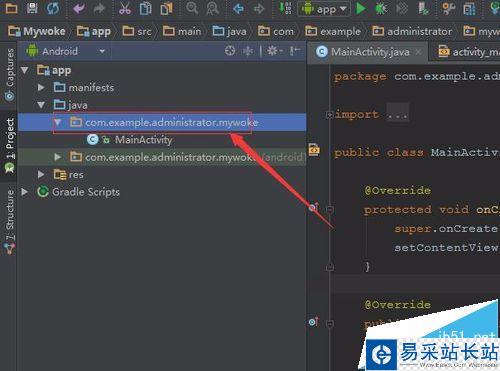Collapse selected com.example.administrator.mywoke package

click(58, 122)
